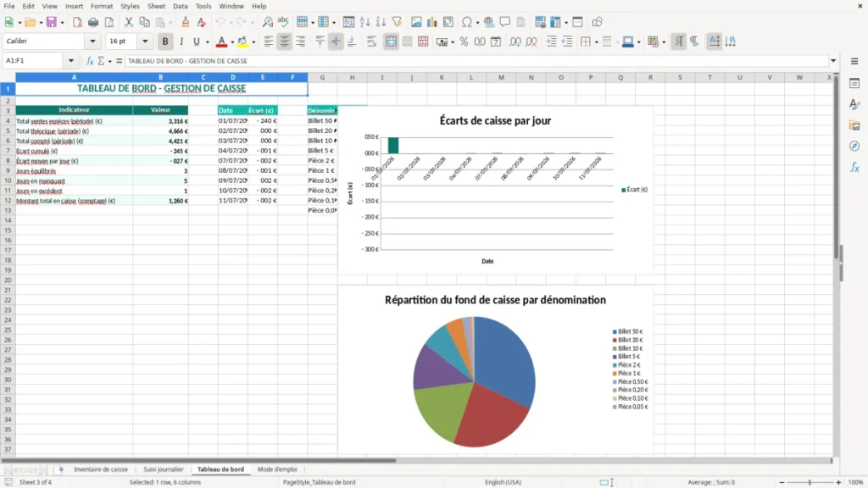
Task: Click the zoom slider handle
Action: 810,482
